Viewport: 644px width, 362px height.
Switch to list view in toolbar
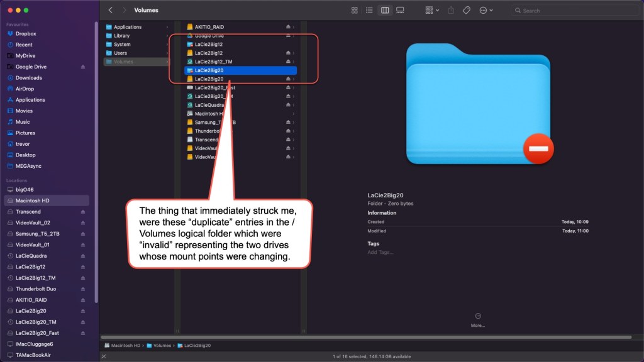click(369, 11)
